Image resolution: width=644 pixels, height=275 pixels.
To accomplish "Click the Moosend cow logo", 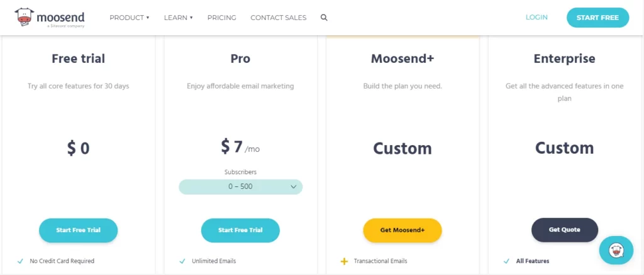I will pos(25,18).
